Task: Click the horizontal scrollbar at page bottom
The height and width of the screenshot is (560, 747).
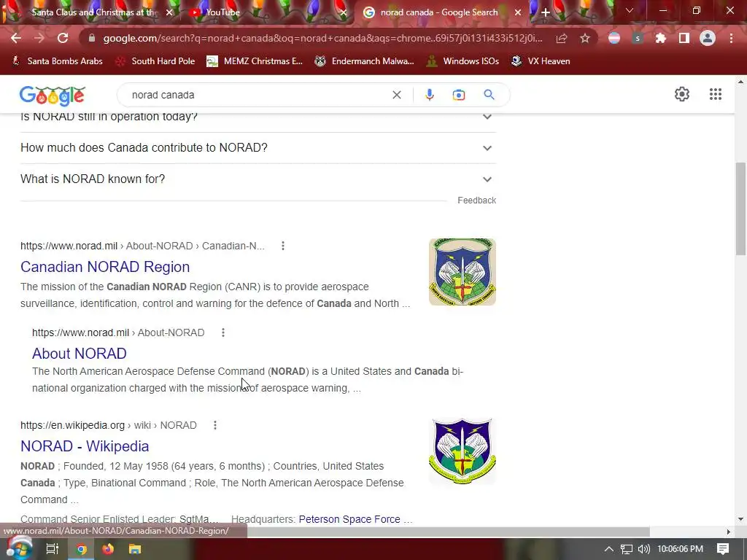Action: [448, 532]
